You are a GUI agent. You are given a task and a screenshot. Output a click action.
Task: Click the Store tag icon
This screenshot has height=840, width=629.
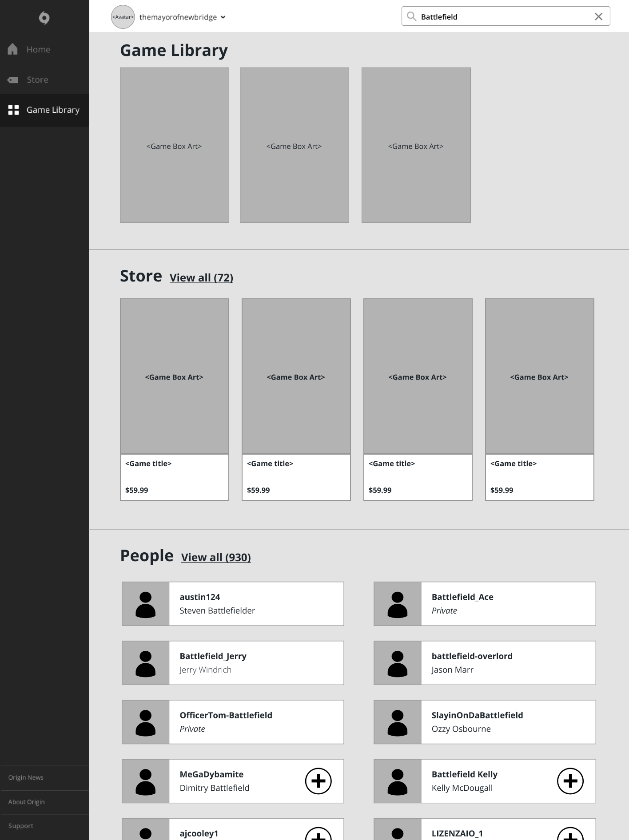coord(13,80)
